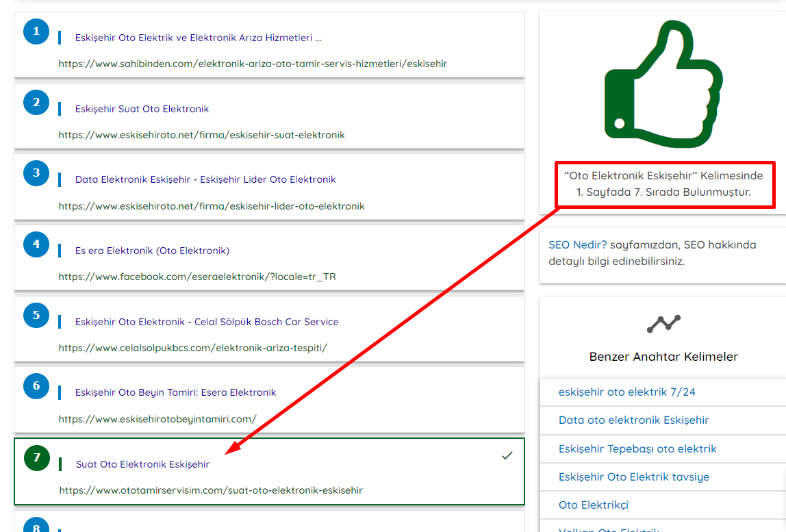Open Eskişehir Oto Beyin Tamiri: Esera Elektronik result
786x532 pixels.
click(x=175, y=392)
